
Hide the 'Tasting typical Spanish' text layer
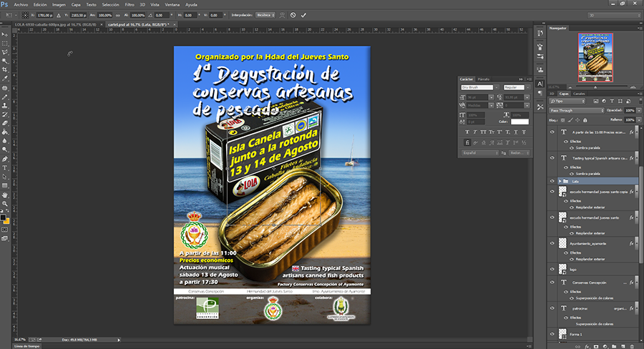(x=552, y=158)
